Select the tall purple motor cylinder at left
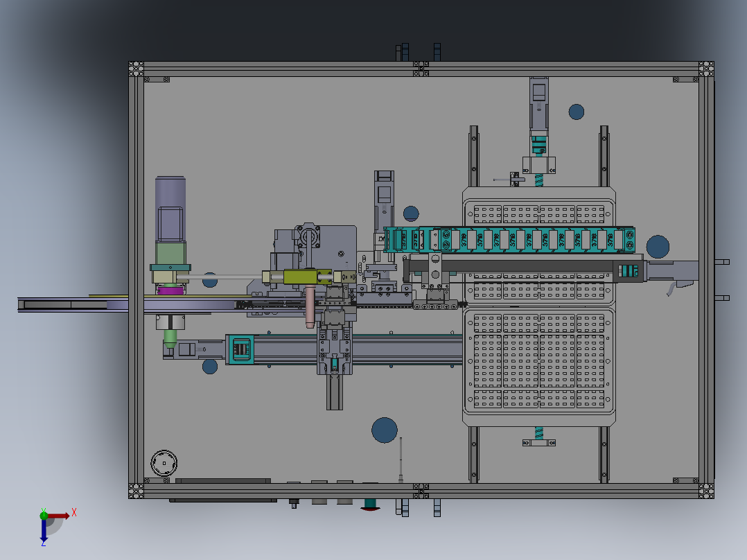The width and height of the screenshot is (747, 560). (x=170, y=209)
